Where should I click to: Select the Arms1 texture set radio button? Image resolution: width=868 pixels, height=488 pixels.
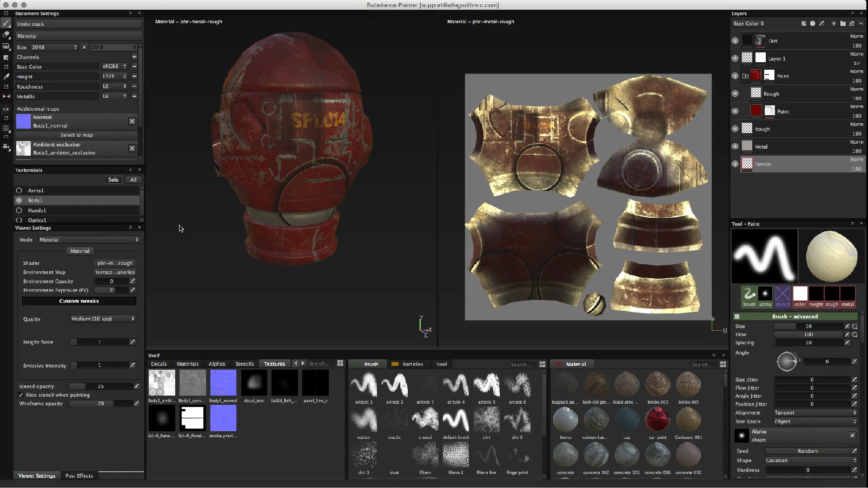(x=19, y=190)
